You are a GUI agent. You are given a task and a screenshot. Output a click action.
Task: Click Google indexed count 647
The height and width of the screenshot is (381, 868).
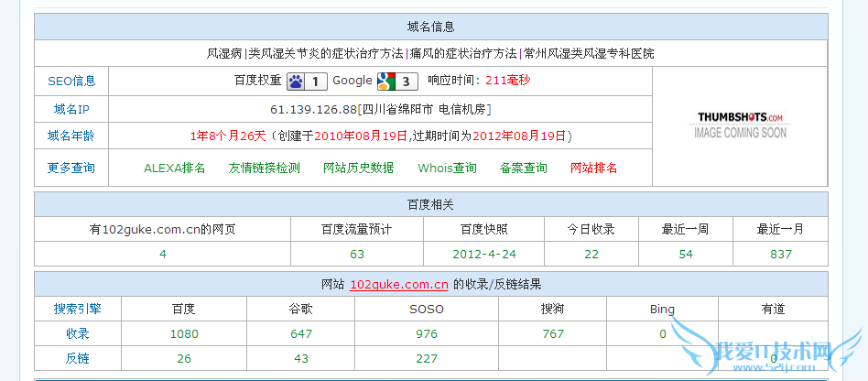pos(301,334)
